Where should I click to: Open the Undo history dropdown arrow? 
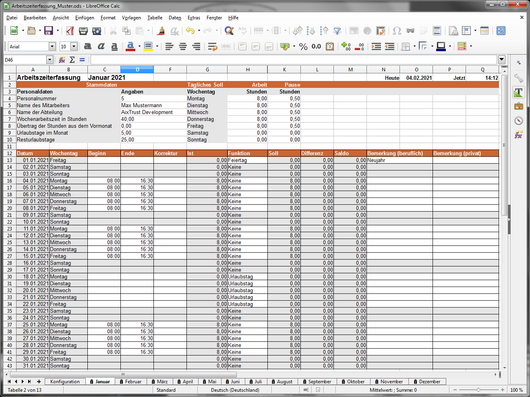tap(199, 31)
